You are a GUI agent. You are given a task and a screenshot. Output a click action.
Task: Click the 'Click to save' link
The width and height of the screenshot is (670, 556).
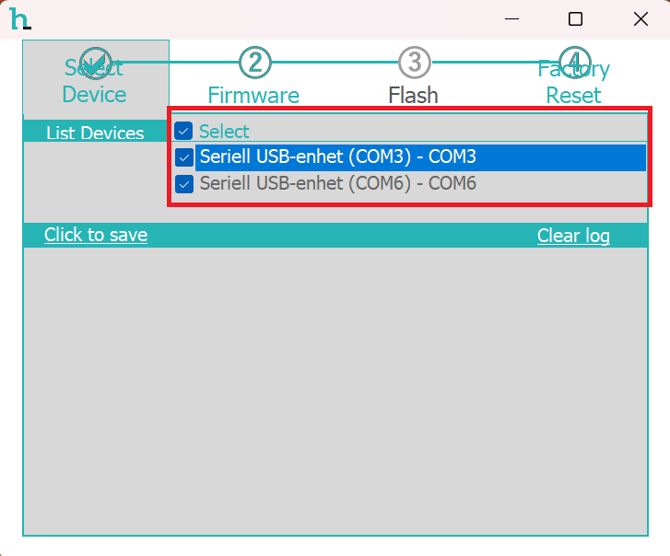tap(96, 235)
